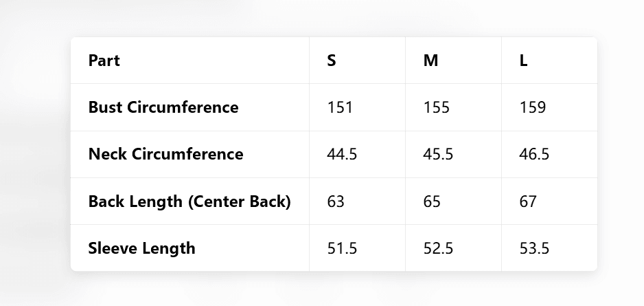The width and height of the screenshot is (644, 306).
Task: Select the bust value 151 cell
Action: [340, 107]
